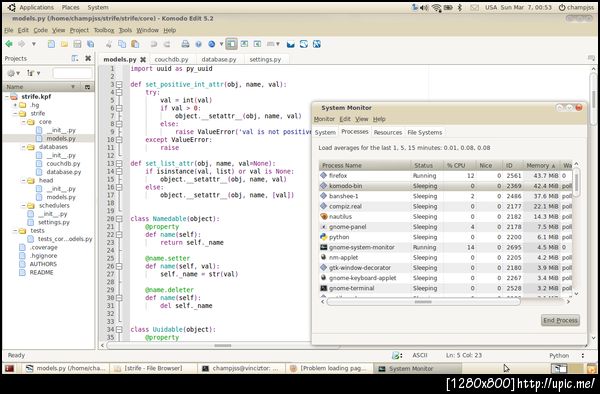
Task: Toggle the code fold marker on line 34
Action: click(119, 329)
